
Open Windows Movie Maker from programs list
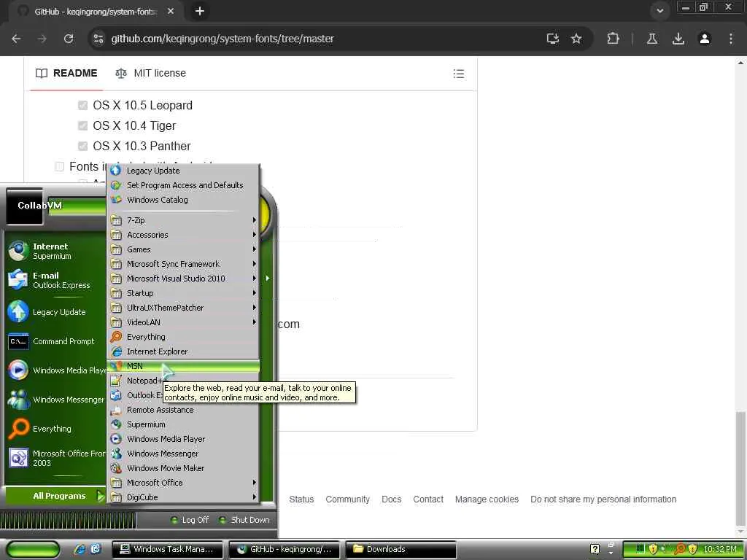coord(183,468)
